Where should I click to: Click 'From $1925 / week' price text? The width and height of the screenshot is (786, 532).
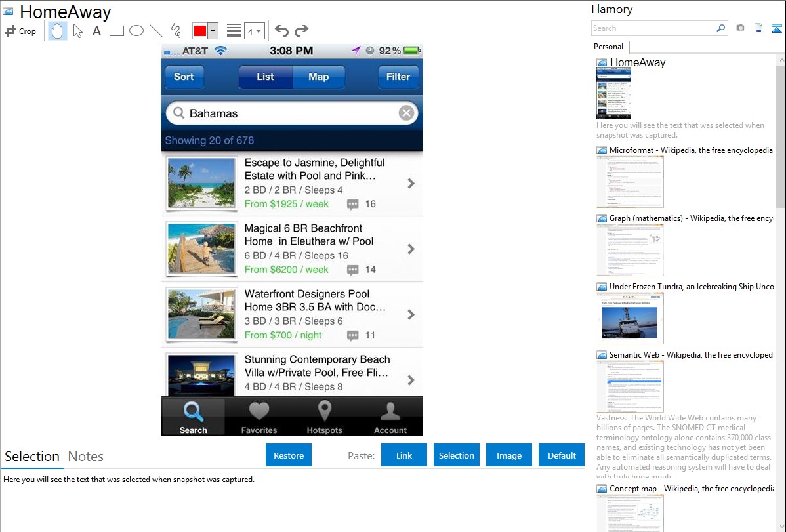(x=286, y=204)
